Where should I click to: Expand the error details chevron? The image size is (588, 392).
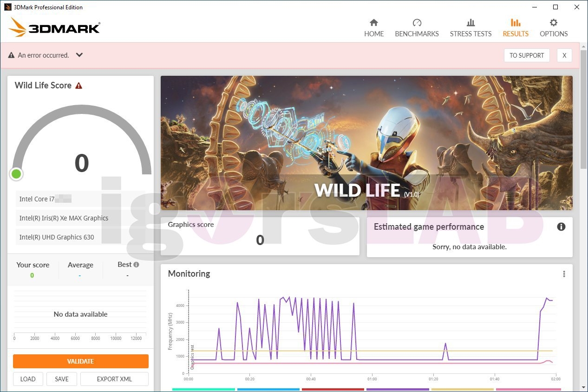point(79,55)
